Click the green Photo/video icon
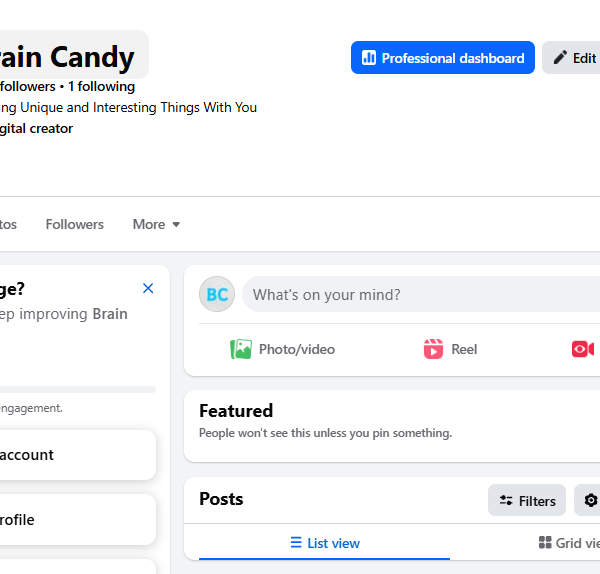The height and width of the screenshot is (574, 600). coord(241,349)
